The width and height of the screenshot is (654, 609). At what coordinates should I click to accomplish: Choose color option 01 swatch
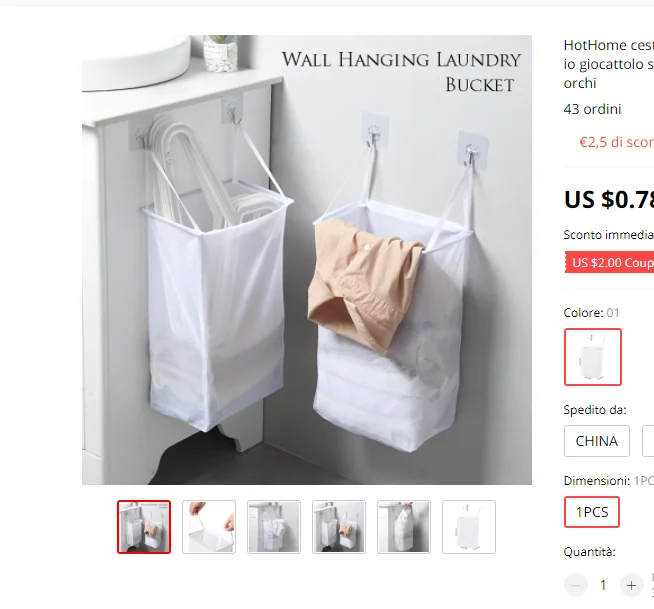click(x=593, y=357)
